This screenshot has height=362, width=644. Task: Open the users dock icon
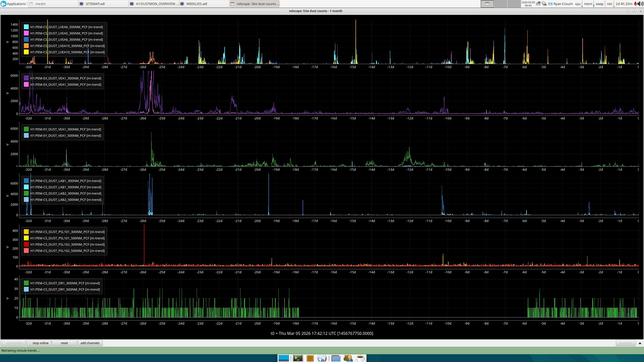(348, 358)
